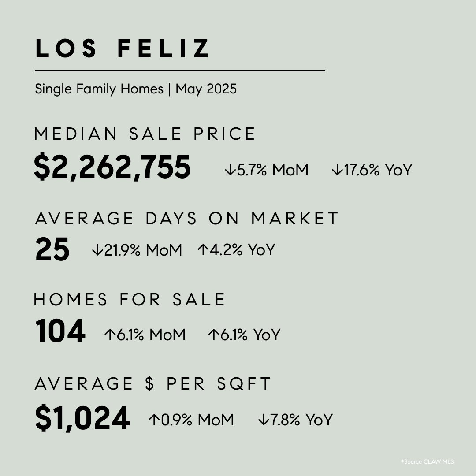The height and width of the screenshot is (476, 476).
Task: Click the Source CLAW MLS footnote
Action: click(x=428, y=462)
